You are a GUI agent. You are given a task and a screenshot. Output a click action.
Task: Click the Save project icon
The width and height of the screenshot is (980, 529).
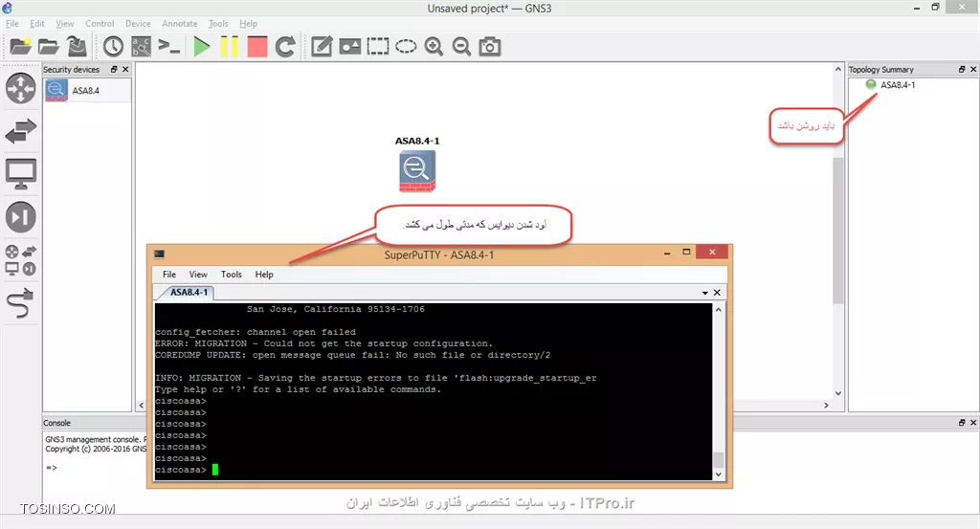click(x=77, y=46)
